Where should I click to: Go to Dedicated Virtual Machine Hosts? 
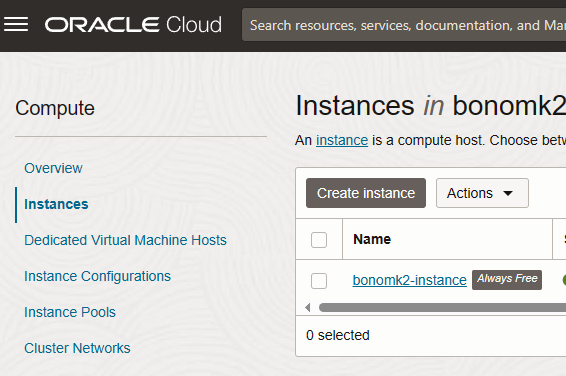(x=125, y=240)
